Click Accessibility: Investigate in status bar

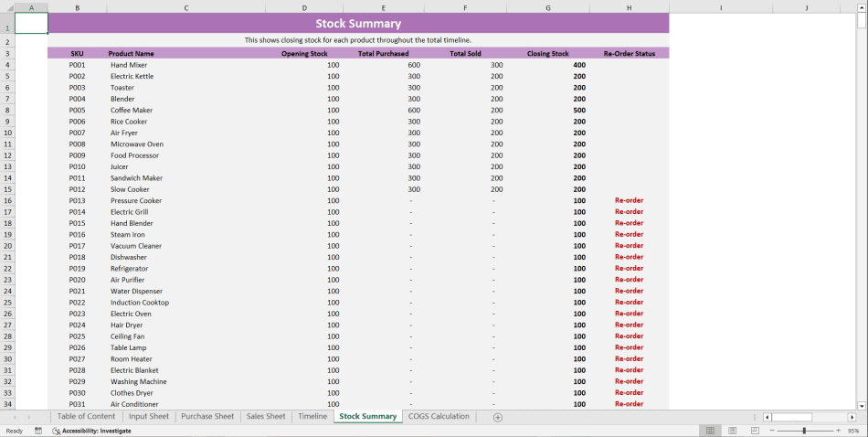tap(90, 431)
